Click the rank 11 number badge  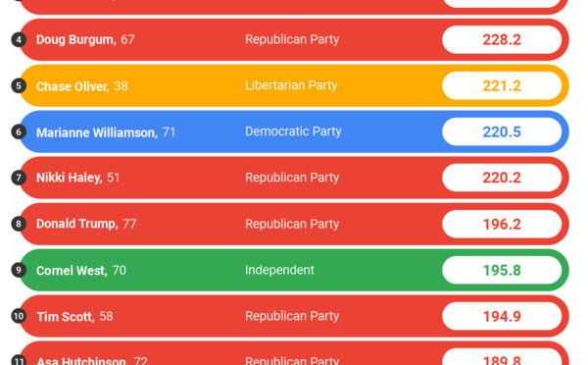click(19, 360)
